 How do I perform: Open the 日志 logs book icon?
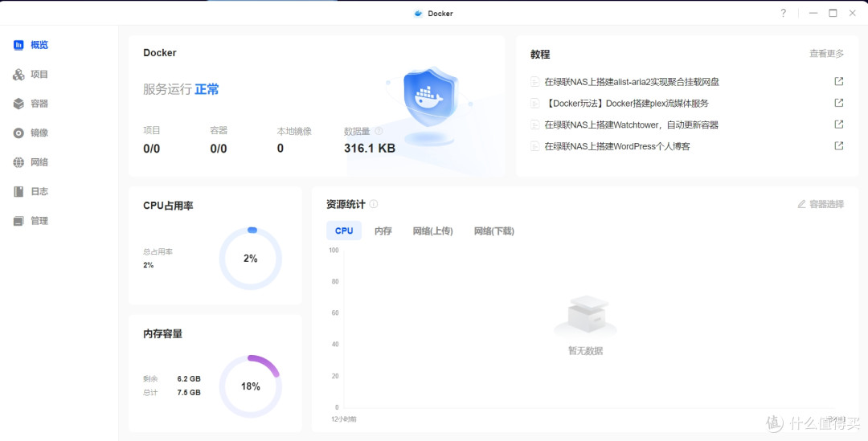18,191
